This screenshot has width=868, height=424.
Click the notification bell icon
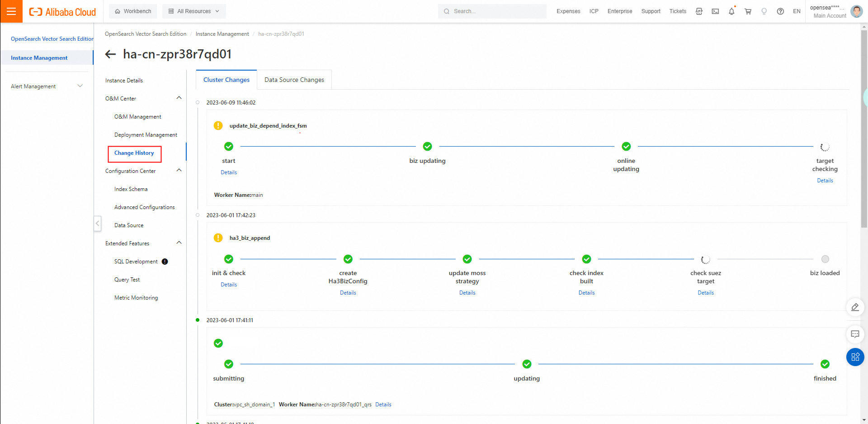point(731,11)
